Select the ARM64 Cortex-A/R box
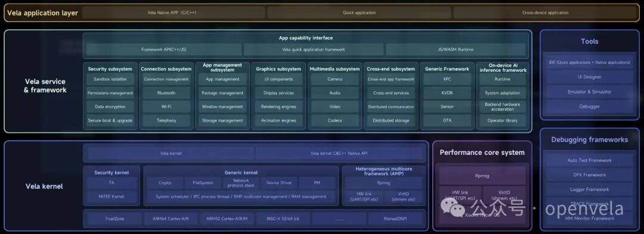Image resolution: width=644 pixels, height=234 pixels. (x=171, y=219)
